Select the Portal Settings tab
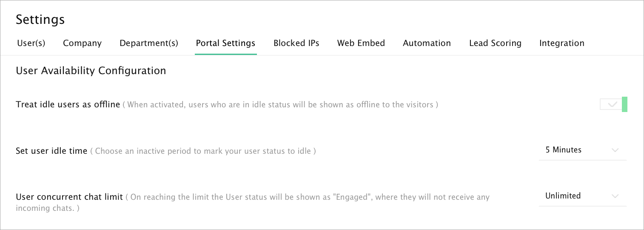644x230 pixels. click(x=225, y=43)
